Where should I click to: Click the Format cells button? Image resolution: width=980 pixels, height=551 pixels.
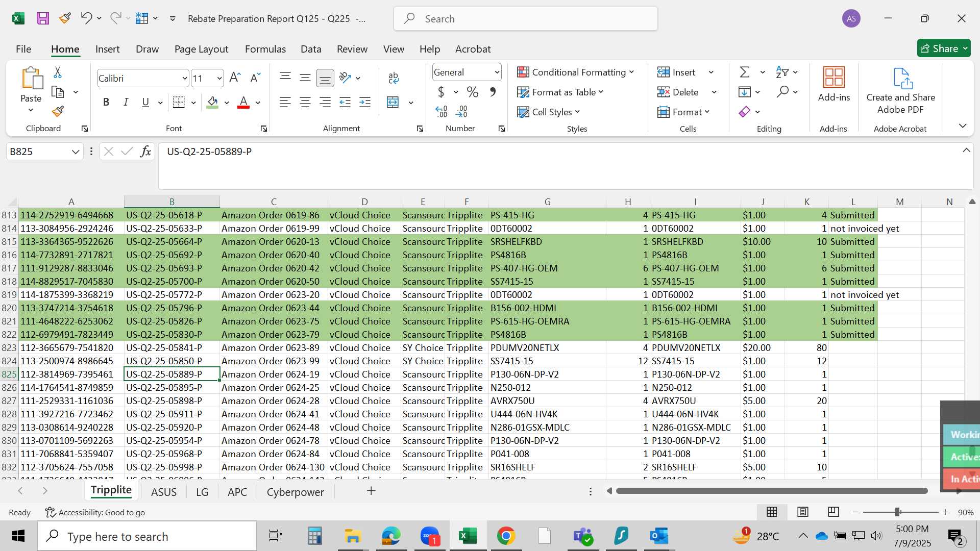(x=683, y=112)
